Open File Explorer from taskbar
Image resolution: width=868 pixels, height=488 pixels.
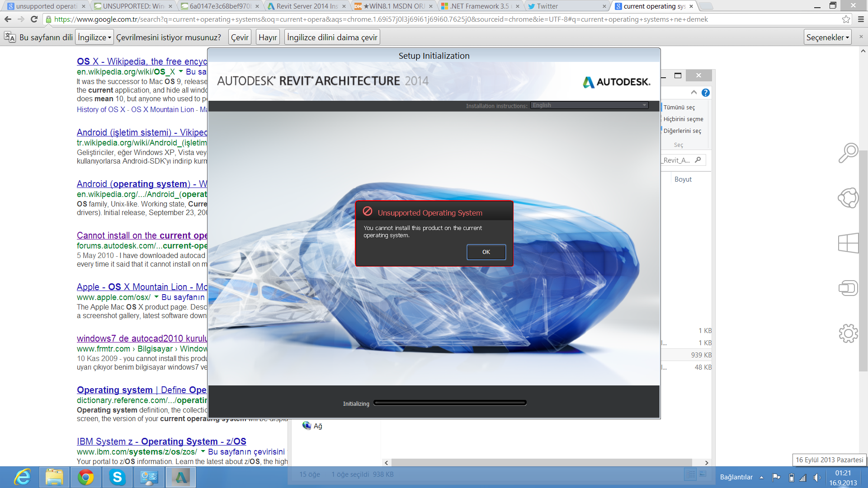pos(54,477)
